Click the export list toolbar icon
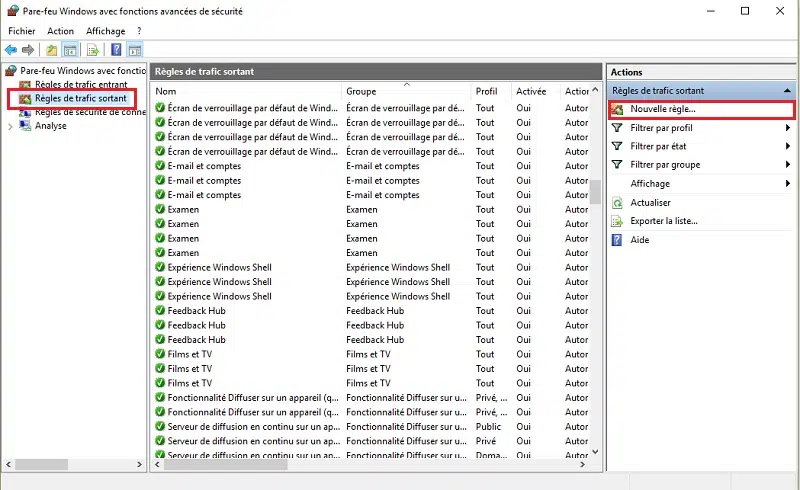The image size is (800, 490). point(92,50)
